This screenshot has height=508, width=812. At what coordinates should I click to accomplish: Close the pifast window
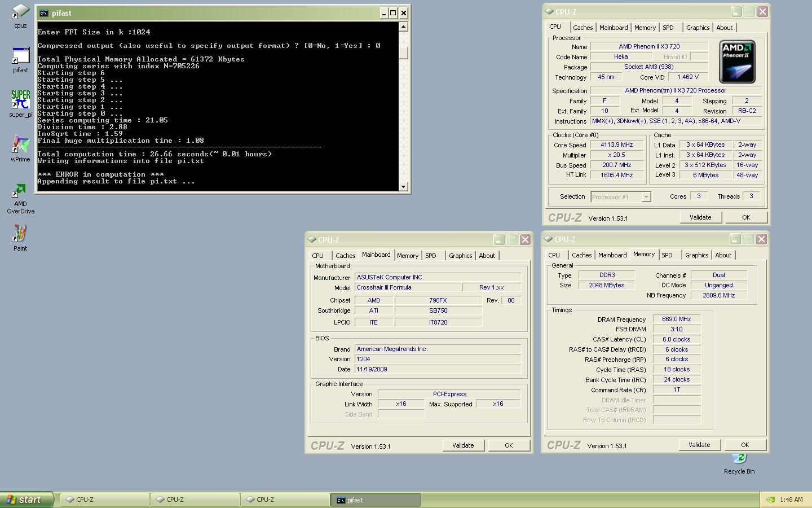403,13
